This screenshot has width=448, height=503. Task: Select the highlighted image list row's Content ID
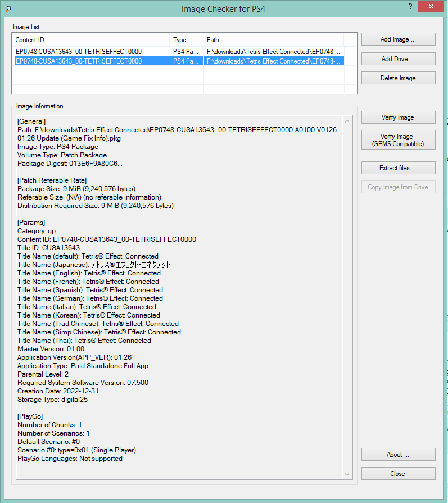coord(79,61)
